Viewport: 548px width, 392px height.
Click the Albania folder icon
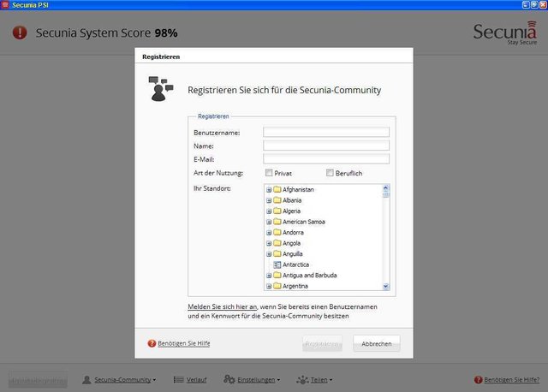(277, 200)
